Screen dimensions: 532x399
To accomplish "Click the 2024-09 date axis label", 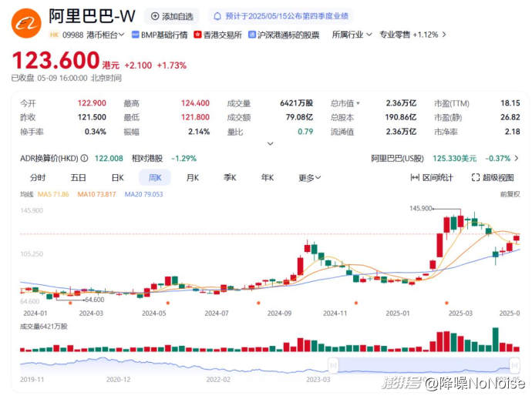I will point(279,313).
